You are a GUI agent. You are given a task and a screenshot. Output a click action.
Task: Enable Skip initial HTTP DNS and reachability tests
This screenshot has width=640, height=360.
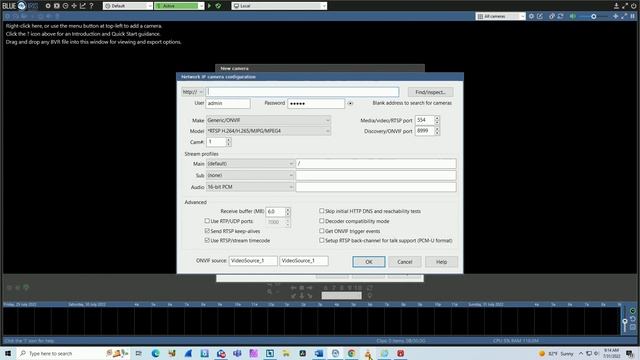(x=322, y=211)
